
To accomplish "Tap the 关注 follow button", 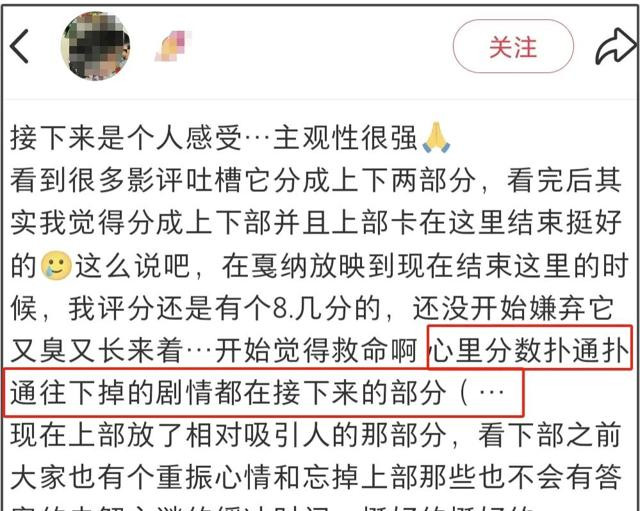I will click(x=513, y=47).
